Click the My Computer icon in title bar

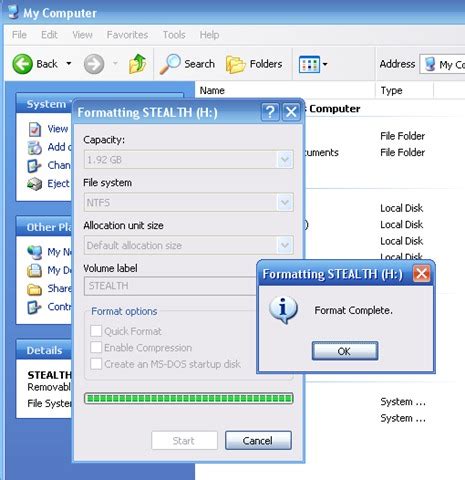[13, 12]
